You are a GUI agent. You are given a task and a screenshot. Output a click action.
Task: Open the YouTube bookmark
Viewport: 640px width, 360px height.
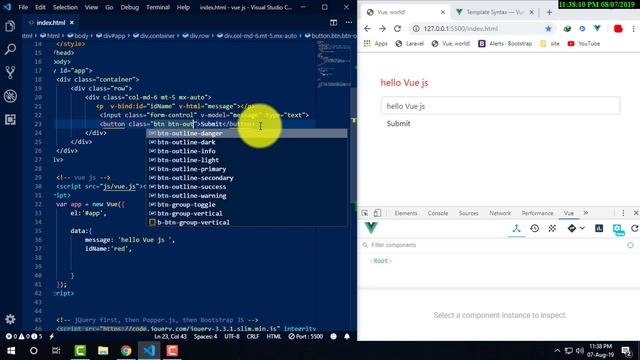coord(584,44)
